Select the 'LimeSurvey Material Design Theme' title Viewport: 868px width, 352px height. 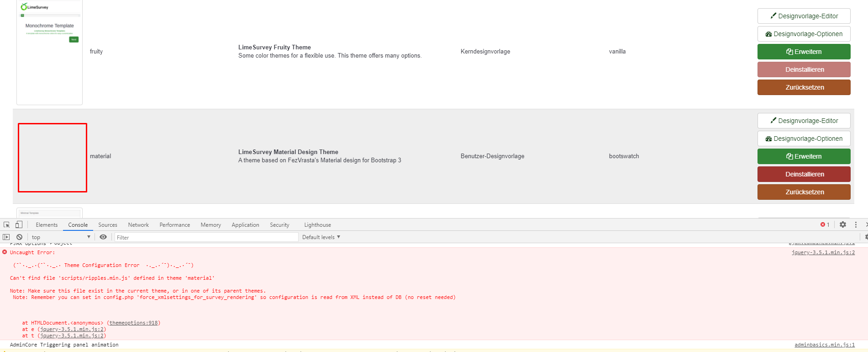(288, 152)
